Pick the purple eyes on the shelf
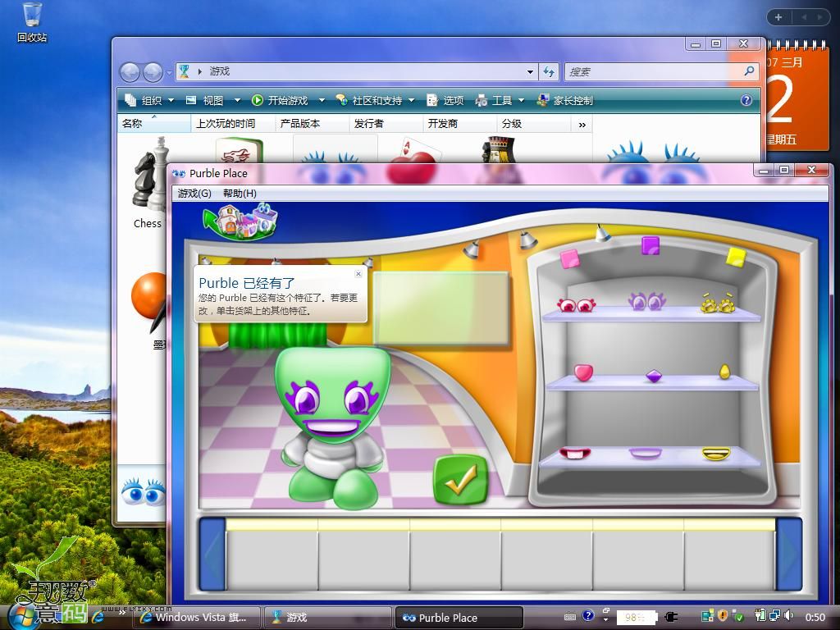The height and width of the screenshot is (630, 840). click(646, 301)
